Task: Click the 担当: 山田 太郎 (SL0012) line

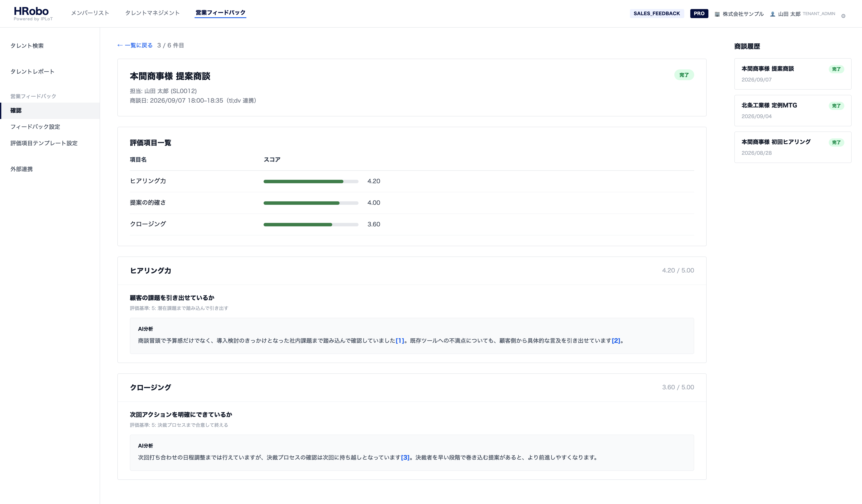Action: pyautogui.click(x=163, y=91)
